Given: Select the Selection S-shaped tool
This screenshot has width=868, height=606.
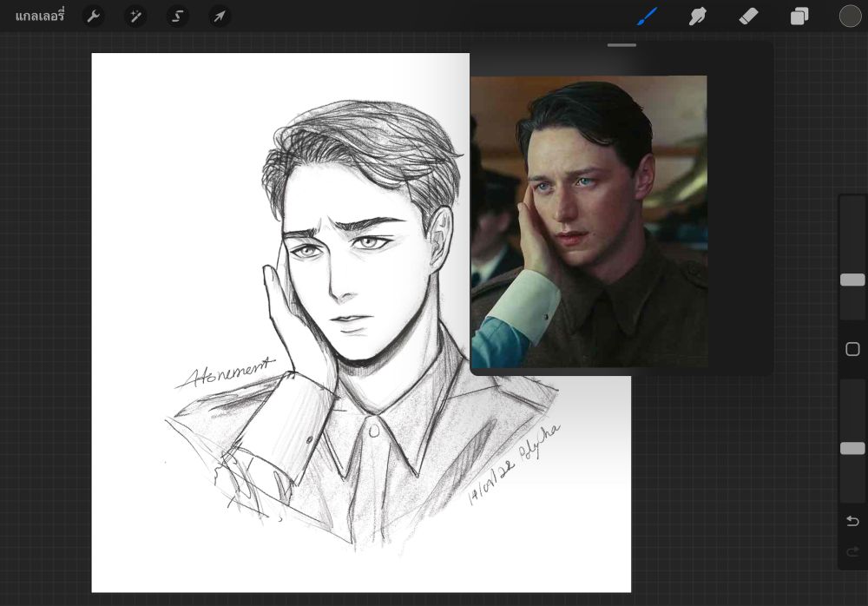Looking at the screenshot, I should (x=178, y=16).
